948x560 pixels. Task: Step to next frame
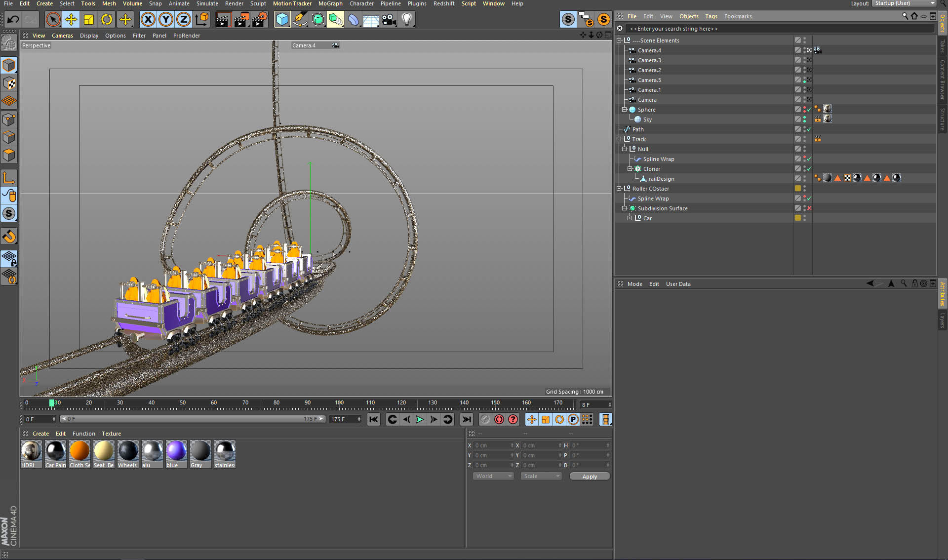pos(434,419)
